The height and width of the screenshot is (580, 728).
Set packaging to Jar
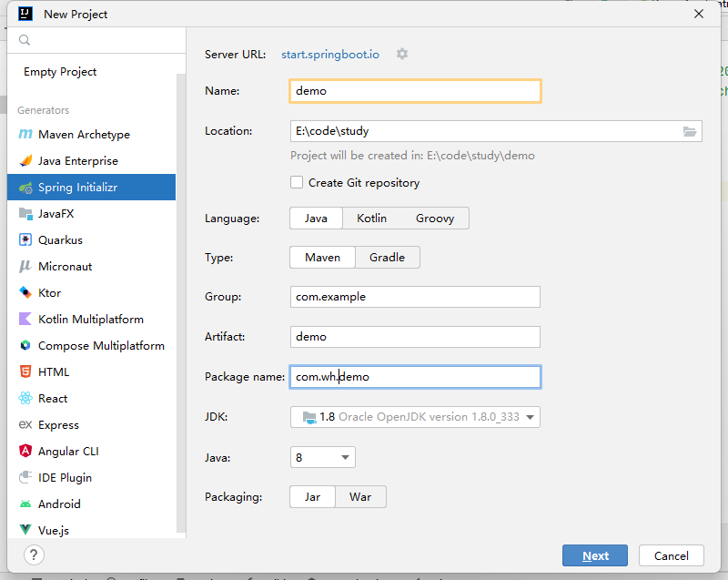pyautogui.click(x=312, y=497)
